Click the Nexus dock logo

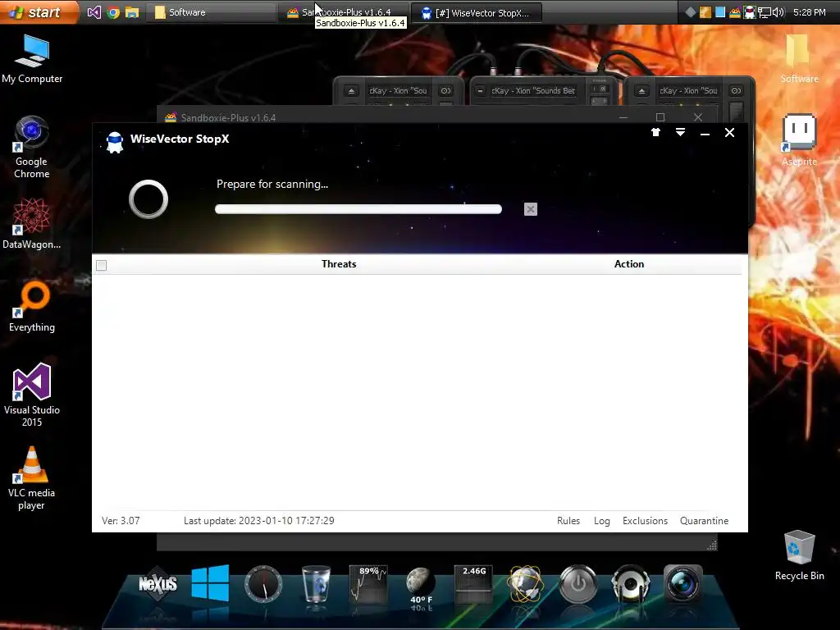[x=157, y=583]
